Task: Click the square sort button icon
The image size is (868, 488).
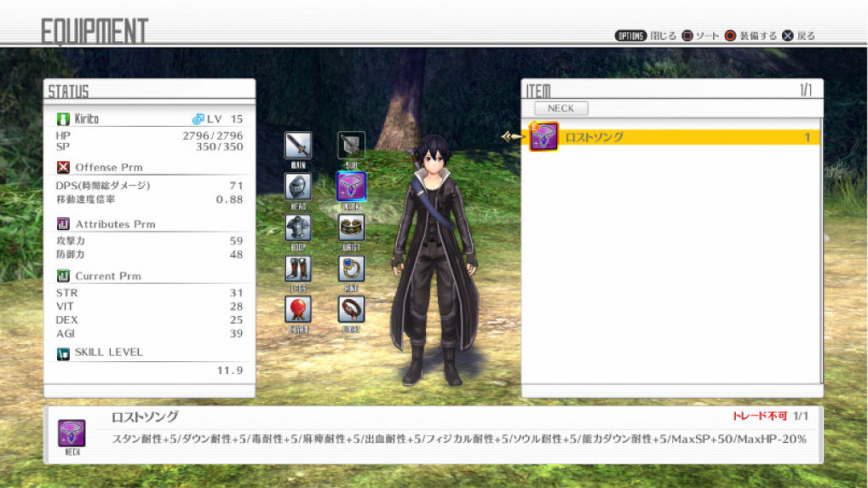Action: (687, 36)
